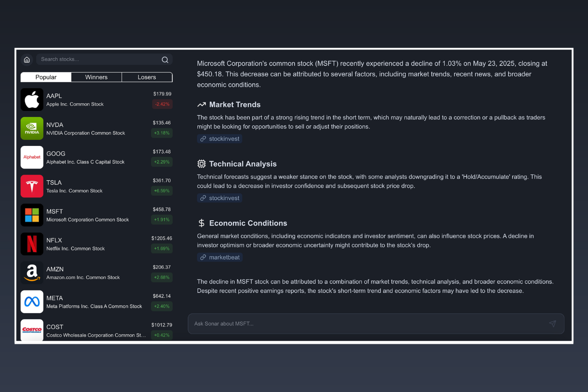This screenshot has height=392, width=588.
Task: Click the Technical Analysis heading
Action: (243, 164)
